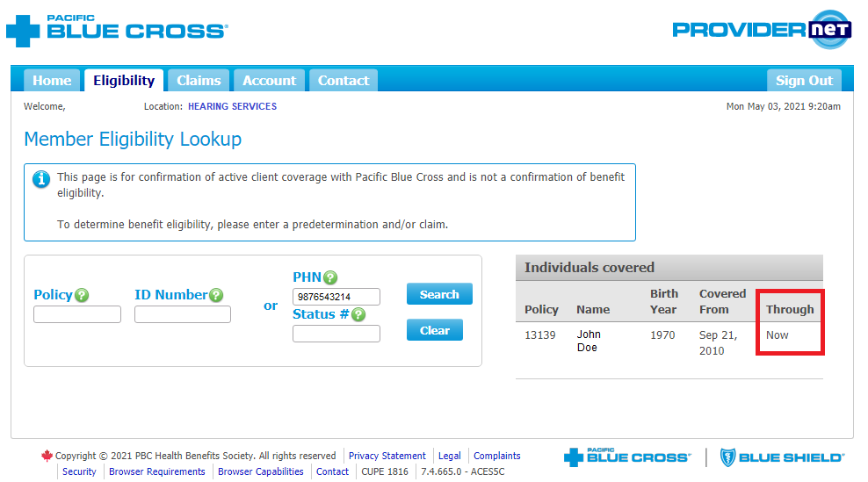Click the name John Doe in results
The image size is (868, 482).
[589, 341]
